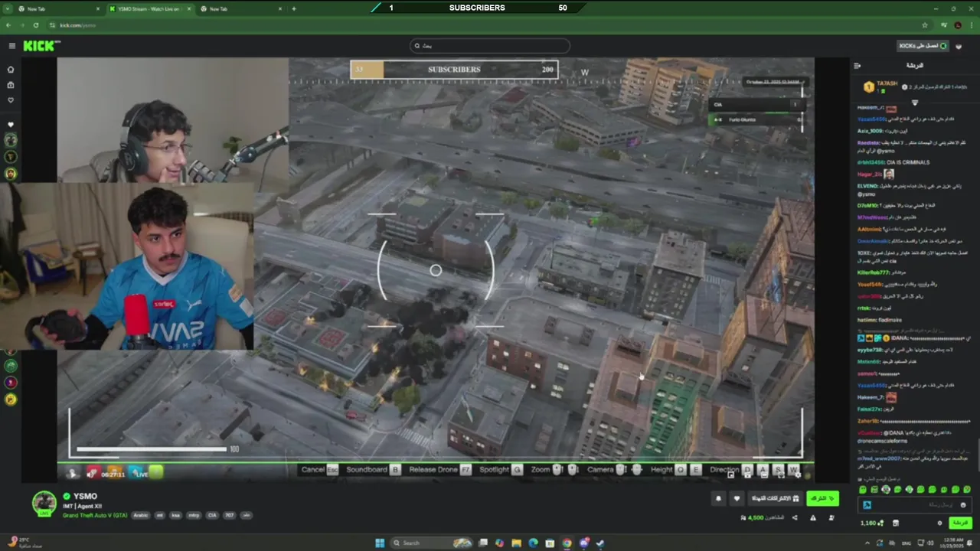Switch to the YSMO Stream browser tab
The height and width of the screenshot is (551, 980).
(149, 8)
